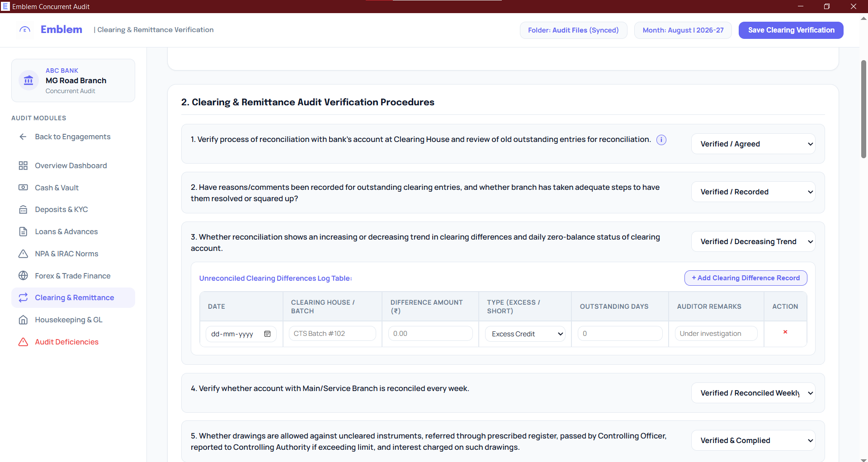
Task: Click the Difference Amount 0.00 field
Action: [430, 334]
